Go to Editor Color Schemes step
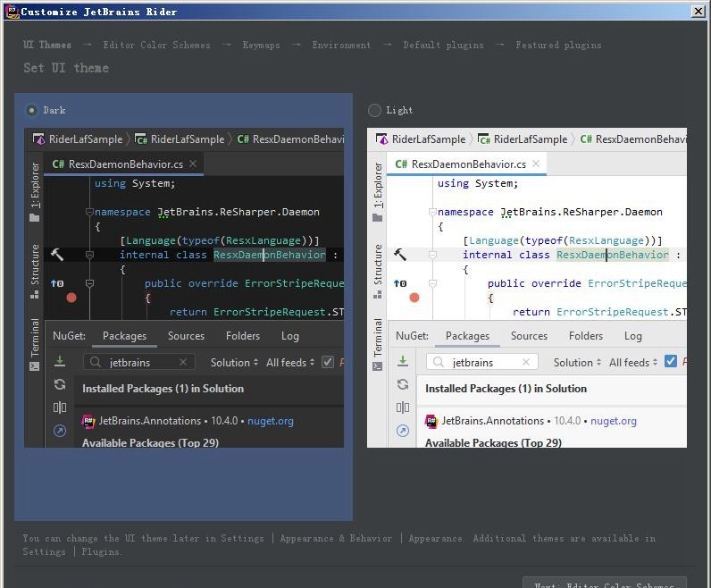 [156, 45]
